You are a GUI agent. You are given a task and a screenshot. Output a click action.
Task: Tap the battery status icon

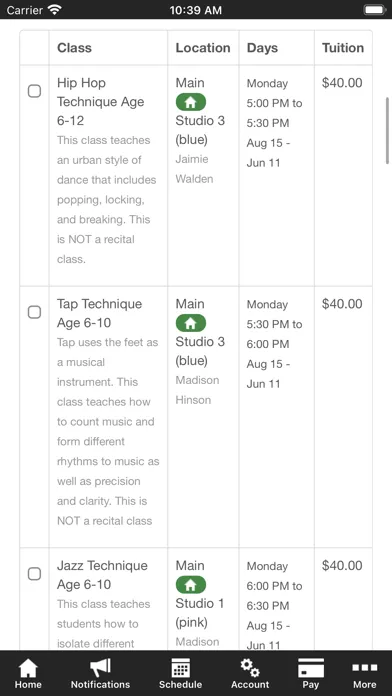375,10
